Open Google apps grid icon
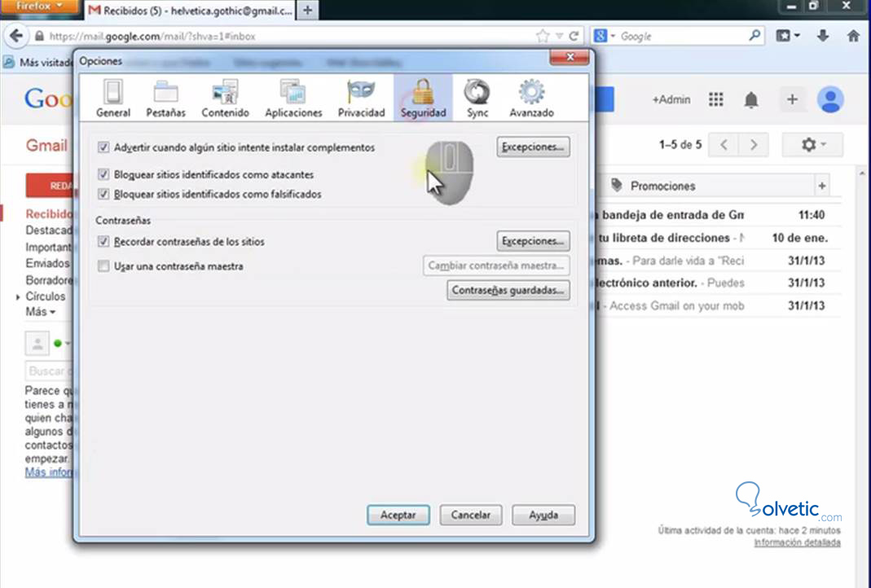Screen dimensions: 871x588 pos(716,99)
